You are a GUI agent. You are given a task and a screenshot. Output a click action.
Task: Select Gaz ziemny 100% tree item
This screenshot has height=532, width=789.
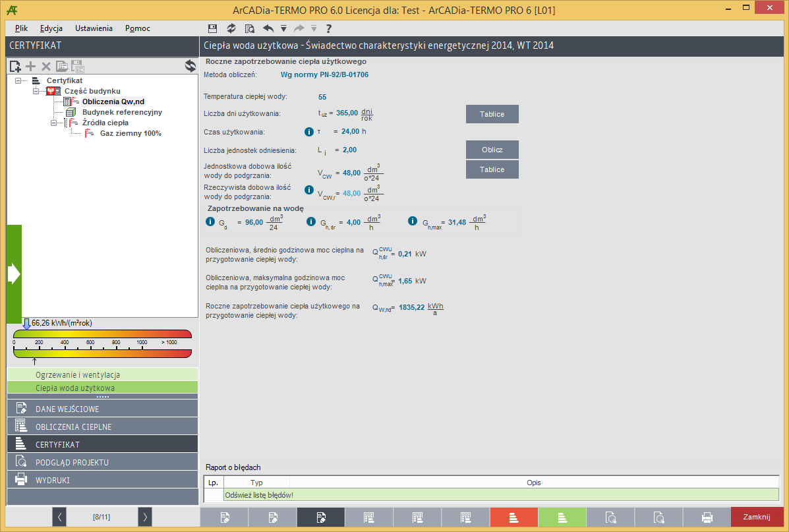(x=131, y=133)
